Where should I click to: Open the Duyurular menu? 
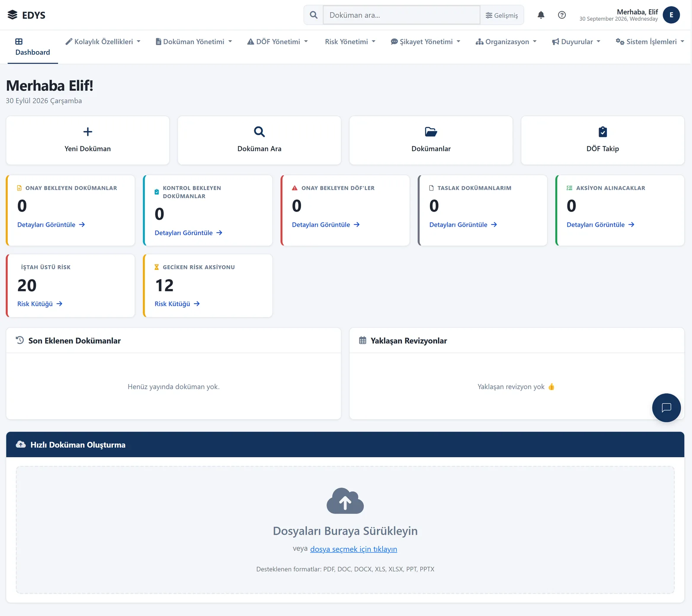(576, 42)
